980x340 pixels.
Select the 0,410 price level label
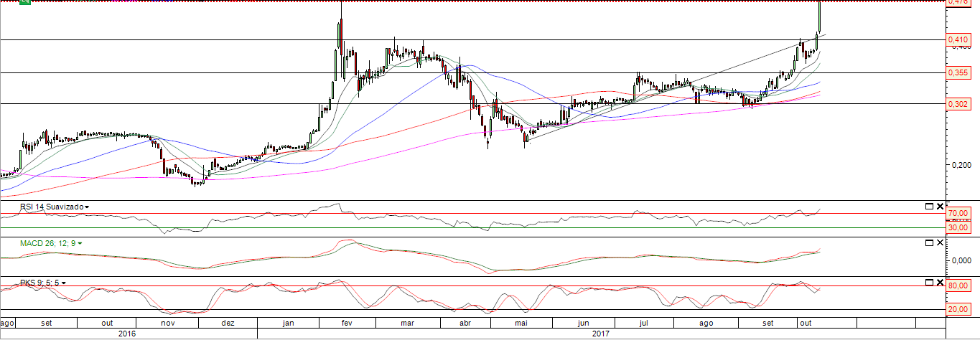click(x=957, y=39)
